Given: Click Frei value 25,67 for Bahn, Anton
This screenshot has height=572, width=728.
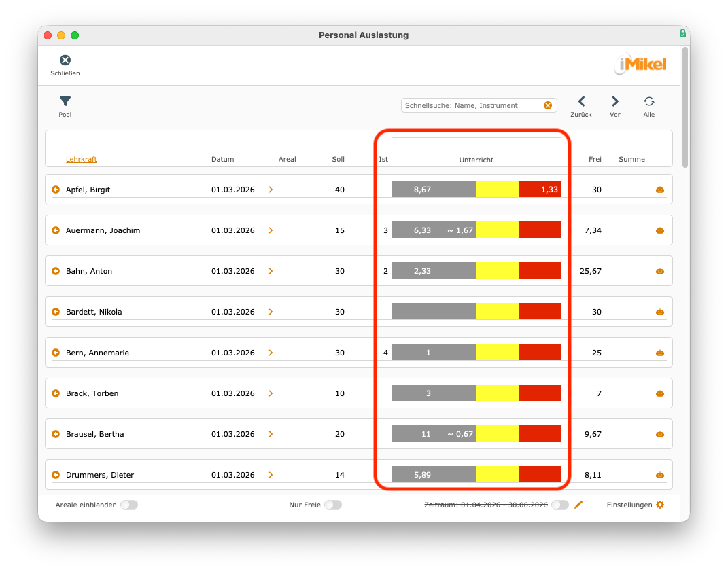Looking at the screenshot, I should [591, 271].
